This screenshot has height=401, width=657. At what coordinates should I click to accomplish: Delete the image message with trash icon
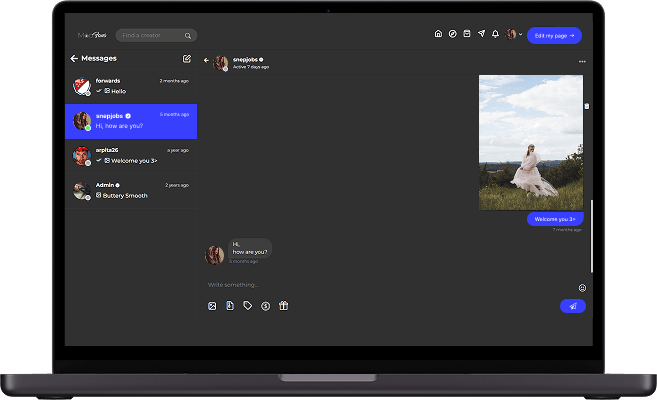tap(587, 106)
